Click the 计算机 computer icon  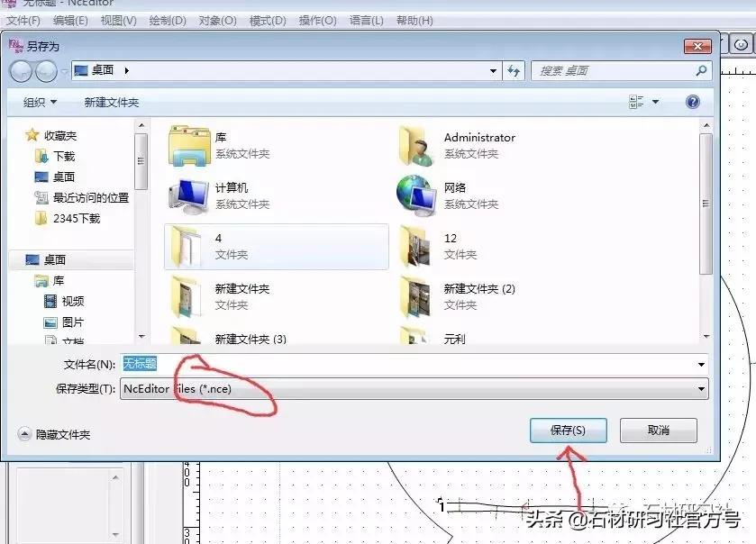click(x=188, y=196)
